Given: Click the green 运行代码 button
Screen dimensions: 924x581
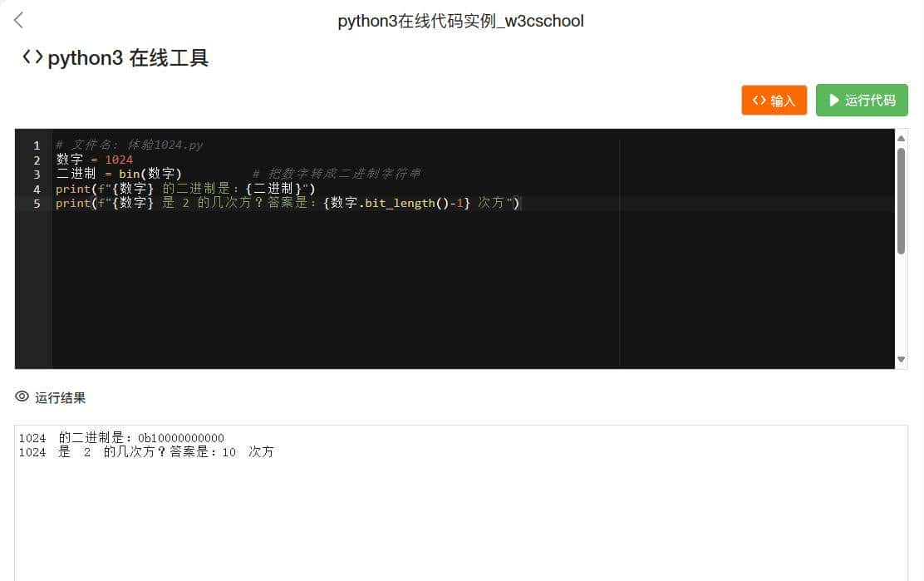Looking at the screenshot, I should (x=862, y=100).
